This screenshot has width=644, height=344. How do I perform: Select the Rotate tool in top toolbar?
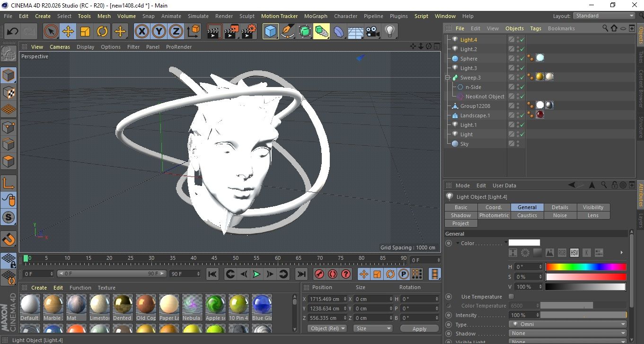click(x=102, y=32)
